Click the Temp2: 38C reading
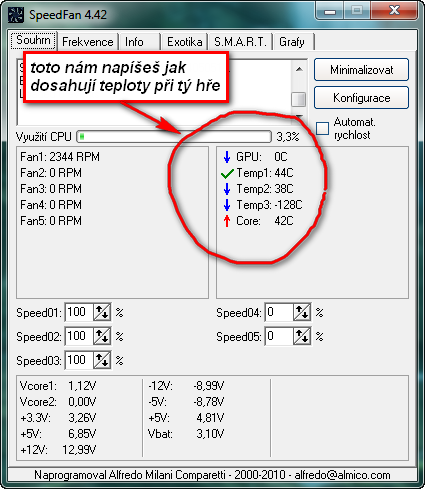 point(265,189)
